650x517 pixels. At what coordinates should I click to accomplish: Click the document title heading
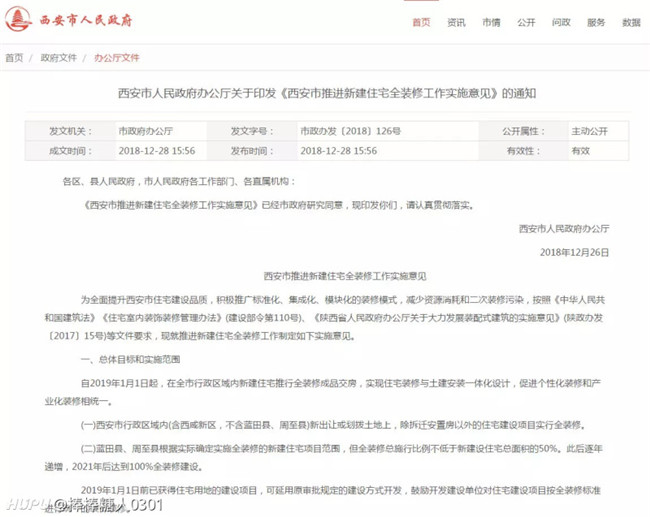tap(325, 94)
